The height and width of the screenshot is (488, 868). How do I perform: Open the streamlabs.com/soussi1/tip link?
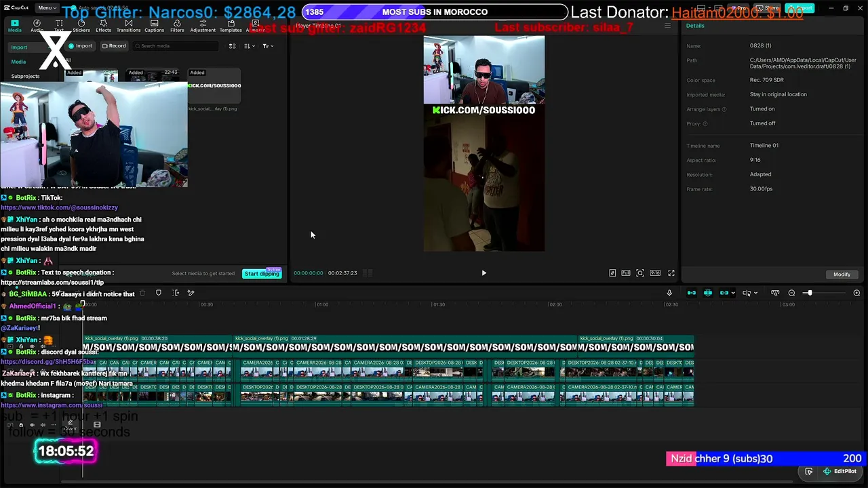point(52,282)
